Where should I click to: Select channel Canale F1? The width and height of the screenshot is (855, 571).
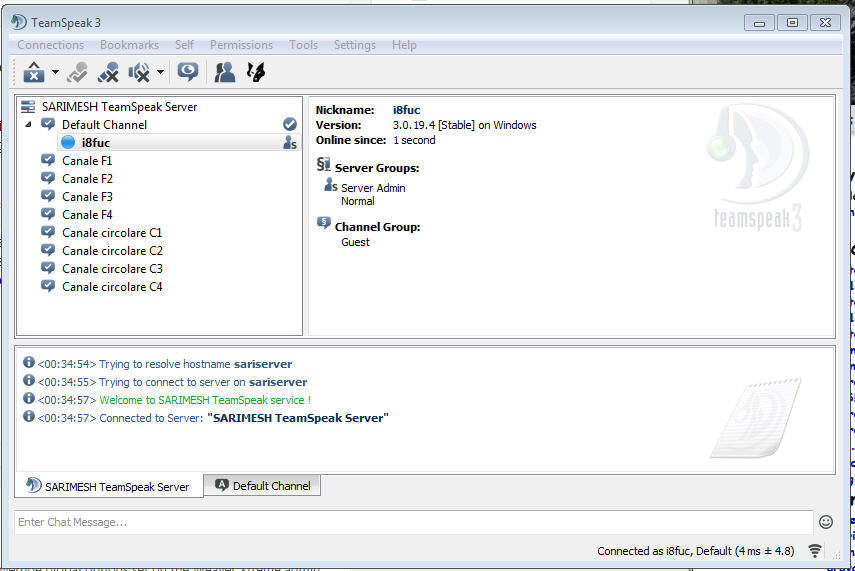(x=87, y=161)
